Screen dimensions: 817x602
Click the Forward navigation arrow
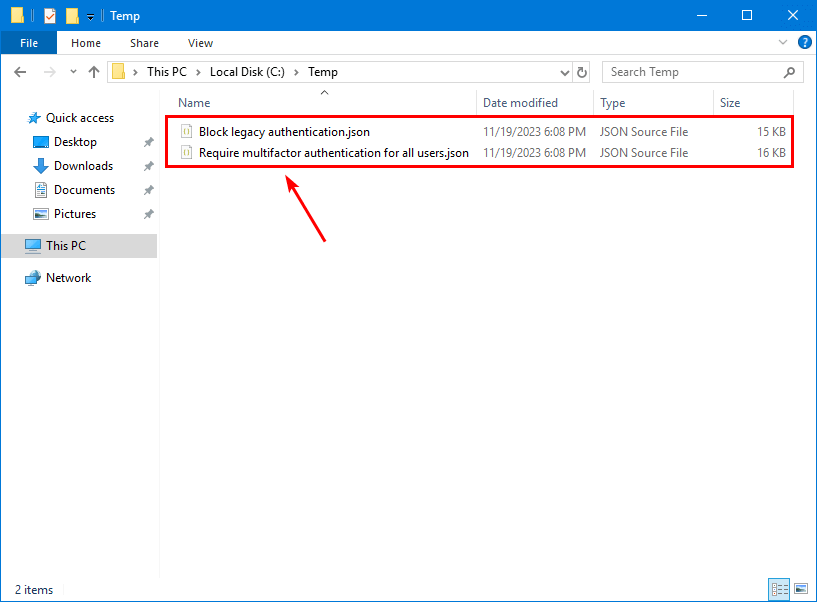[x=49, y=72]
